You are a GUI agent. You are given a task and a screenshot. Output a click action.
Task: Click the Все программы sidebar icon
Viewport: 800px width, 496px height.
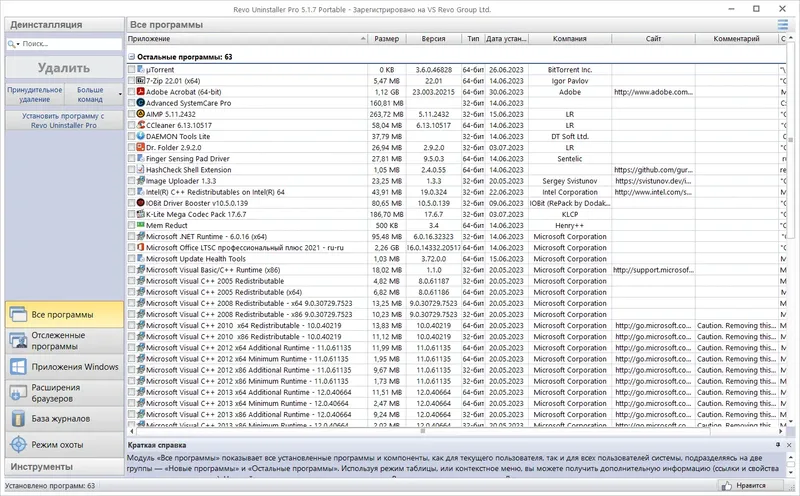(x=18, y=314)
